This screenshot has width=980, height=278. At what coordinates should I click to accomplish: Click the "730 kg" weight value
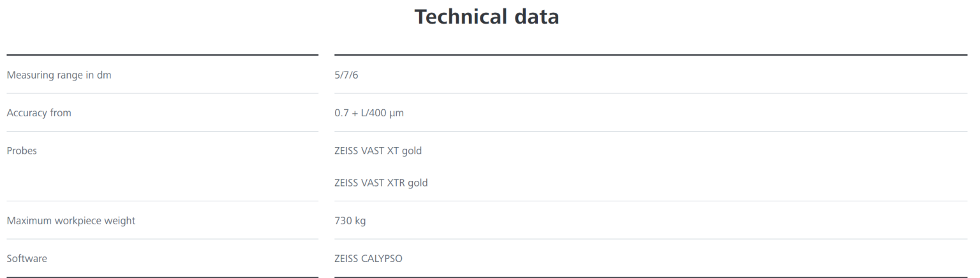pyautogui.click(x=350, y=221)
